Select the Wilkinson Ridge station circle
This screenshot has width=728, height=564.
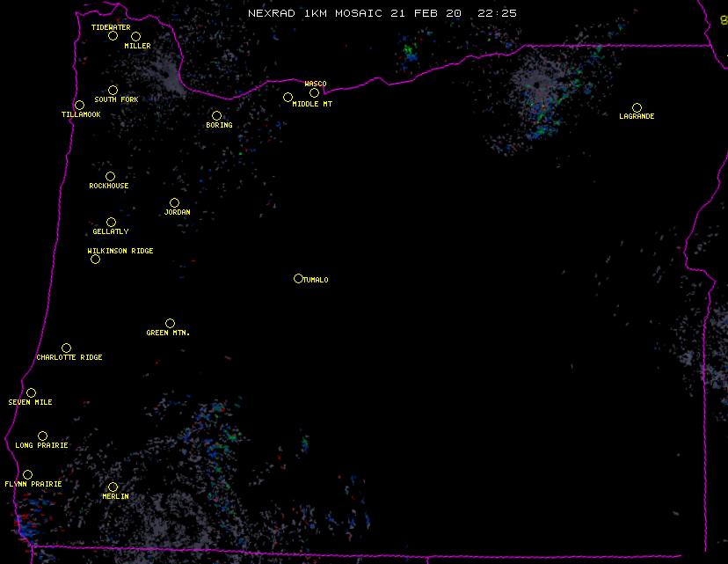click(95, 259)
